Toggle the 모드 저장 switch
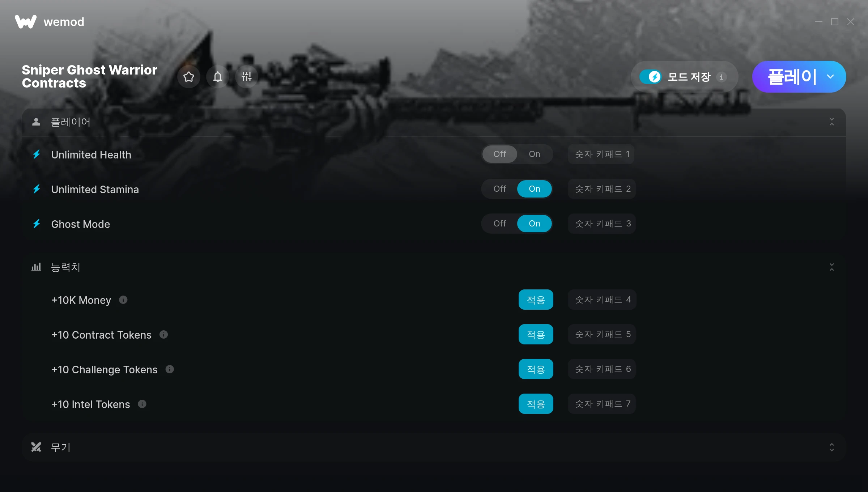Screen dimensions: 868x492 click(650, 77)
